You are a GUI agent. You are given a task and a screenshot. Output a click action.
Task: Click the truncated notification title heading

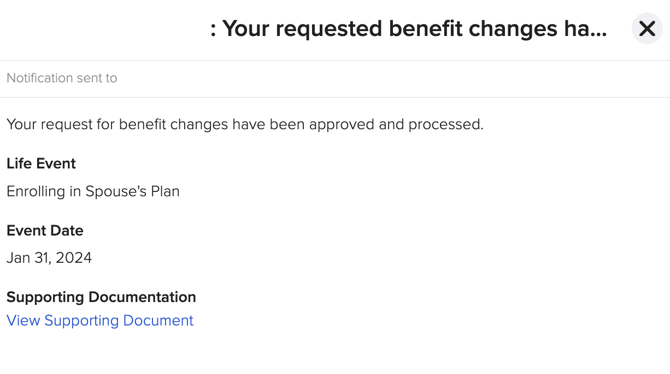click(x=408, y=29)
